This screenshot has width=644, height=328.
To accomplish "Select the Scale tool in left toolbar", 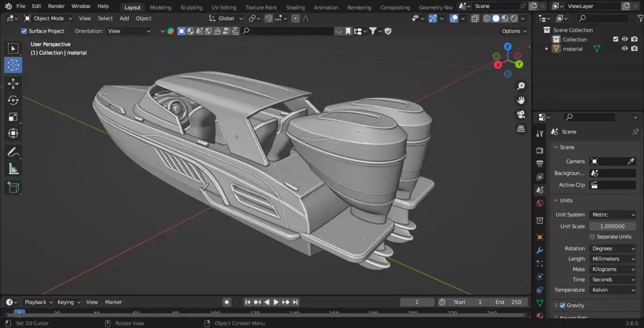I will [13, 117].
